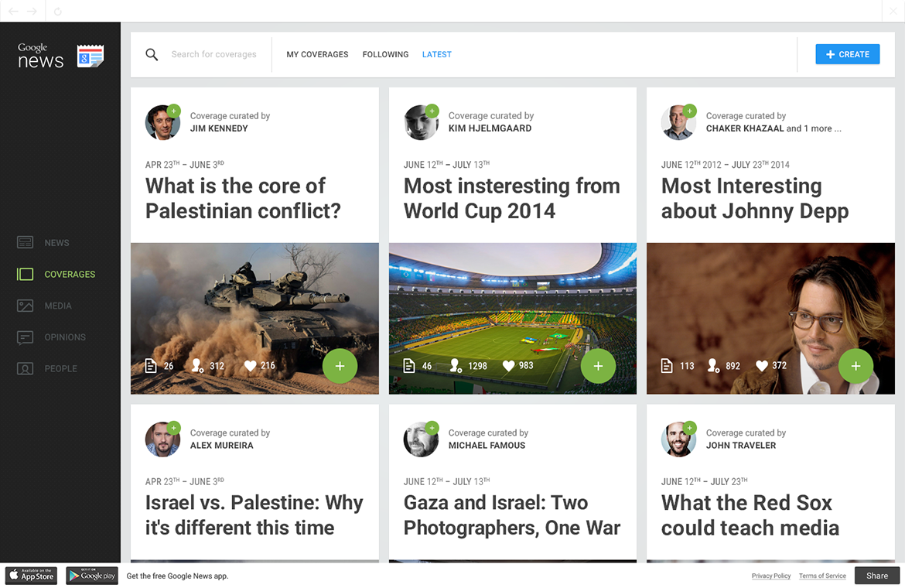Click the browser reload icon

(58, 12)
